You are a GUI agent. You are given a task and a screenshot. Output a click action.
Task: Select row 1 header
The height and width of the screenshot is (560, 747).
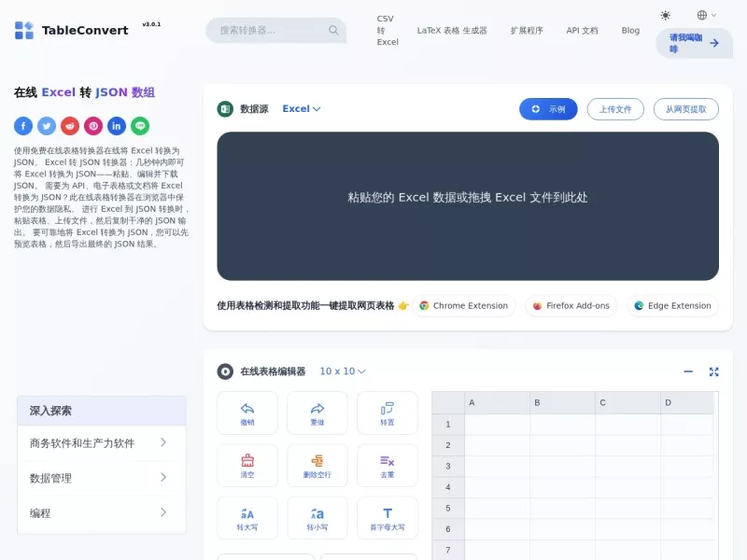pos(448,425)
